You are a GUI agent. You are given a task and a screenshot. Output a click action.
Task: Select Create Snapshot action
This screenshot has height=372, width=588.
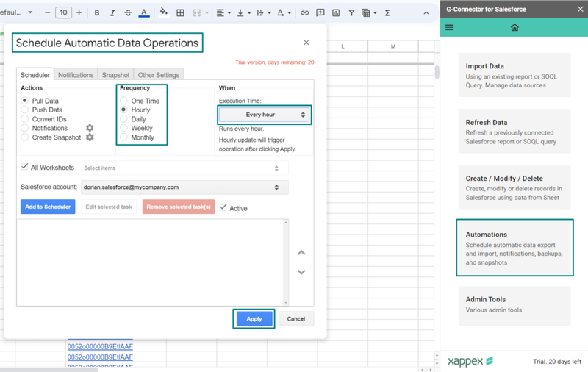pos(24,137)
